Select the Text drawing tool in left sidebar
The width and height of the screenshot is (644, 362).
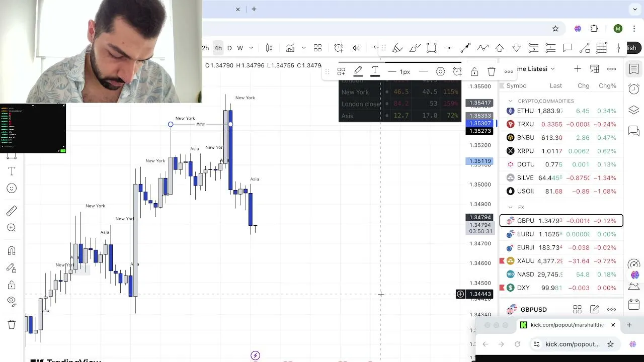coord(12,171)
